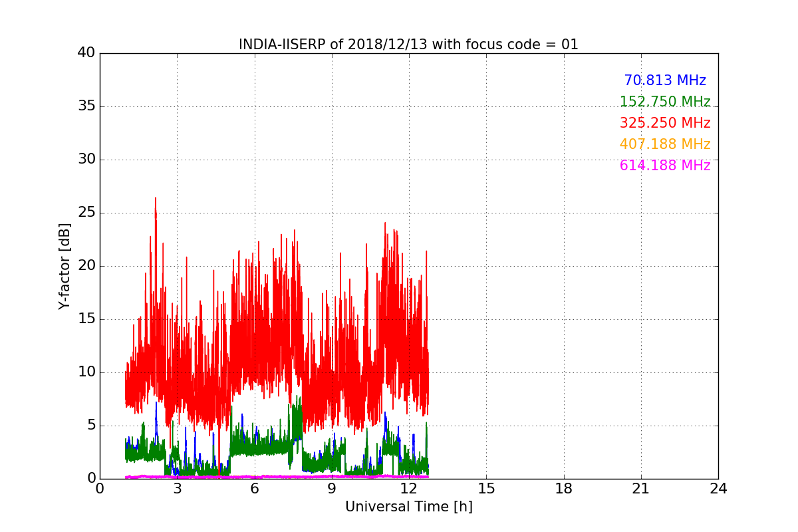Click the Universal Time [h] axis label
Image resolution: width=798 pixels, height=532 pixels.
tap(408, 507)
